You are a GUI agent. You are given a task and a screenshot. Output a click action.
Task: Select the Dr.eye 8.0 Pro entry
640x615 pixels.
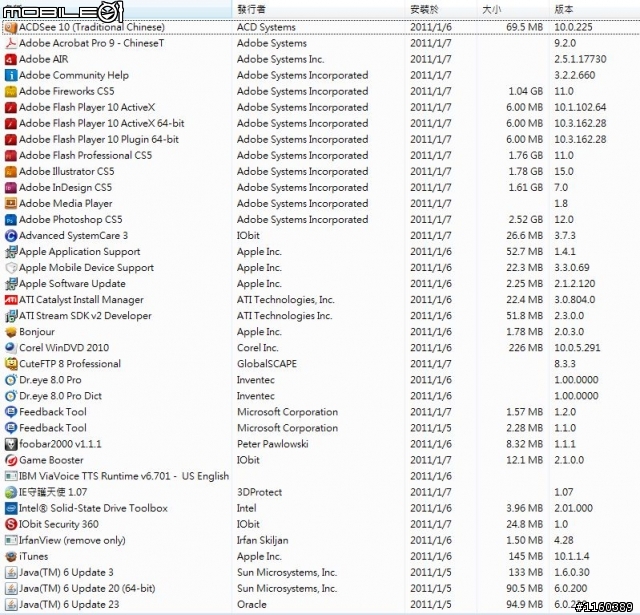[50, 380]
